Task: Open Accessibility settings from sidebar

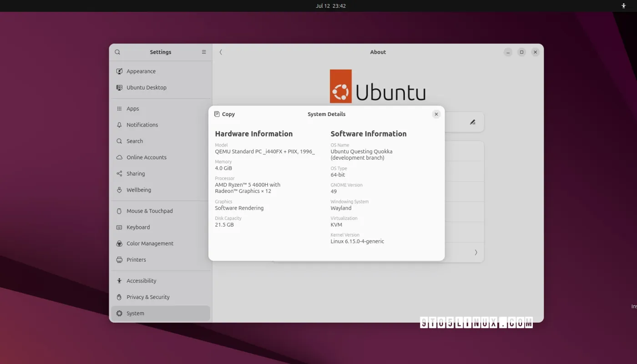Action: click(161, 281)
